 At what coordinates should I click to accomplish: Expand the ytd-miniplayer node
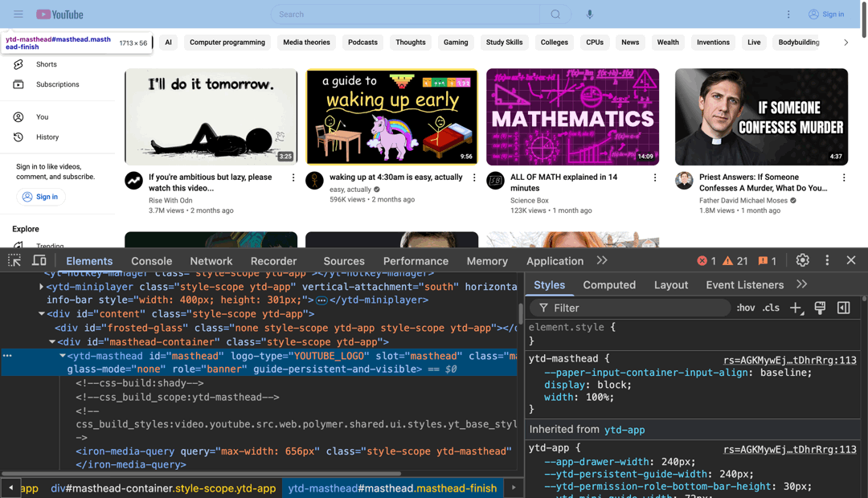pos(42,287)
